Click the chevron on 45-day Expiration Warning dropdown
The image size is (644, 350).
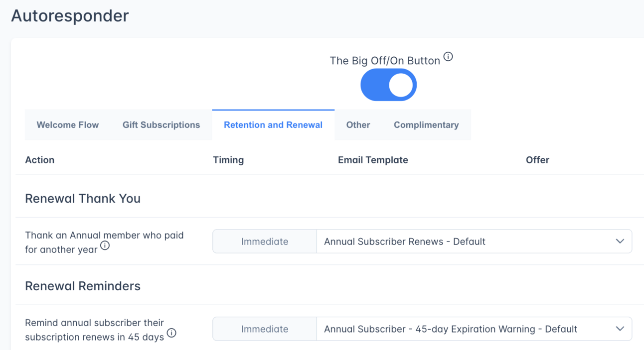pyautogui.click(x=620, y=329)
